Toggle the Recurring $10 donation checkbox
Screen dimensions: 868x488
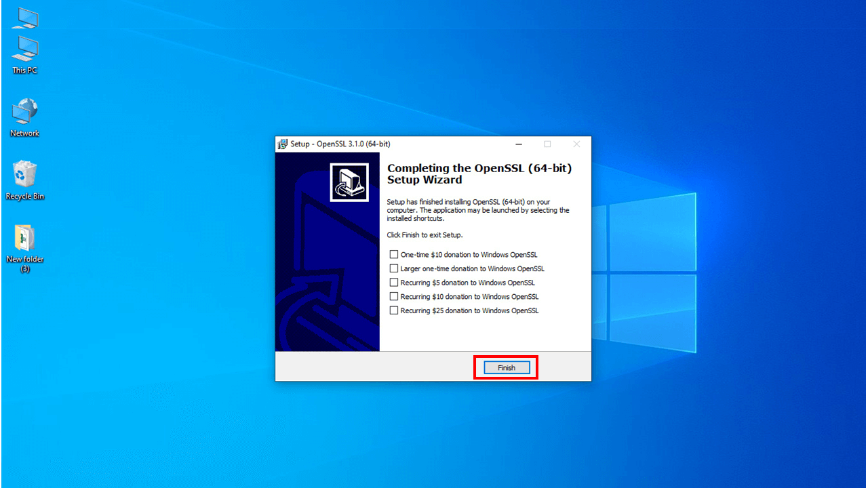394,296
